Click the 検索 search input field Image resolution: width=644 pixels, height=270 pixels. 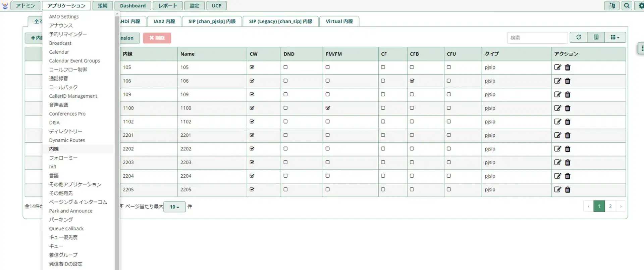[x=537, y=38]
